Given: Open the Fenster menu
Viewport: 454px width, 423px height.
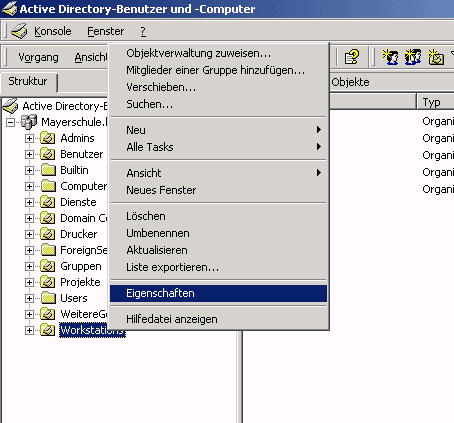Looking at the screenshot, I should tap(105, 31).
